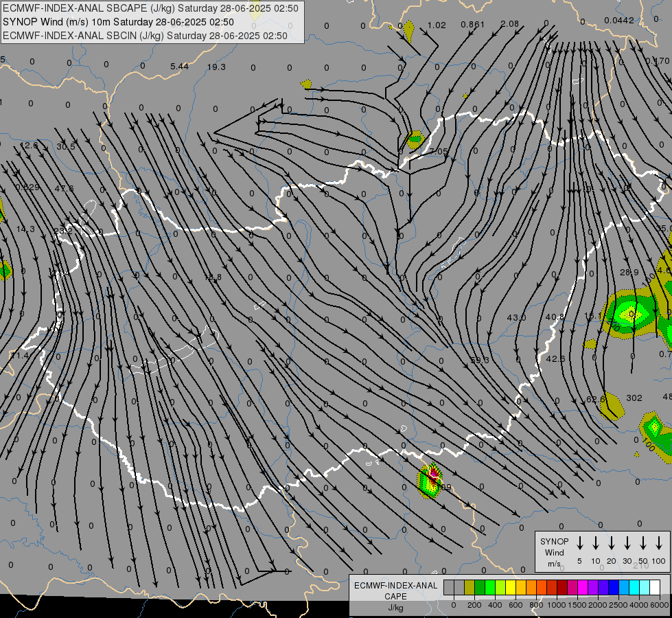672x618 pixels.
Task: Click the large green-yellow CAPE maximum at east edge
Action: pyautogui.click(x=630, y=314)
